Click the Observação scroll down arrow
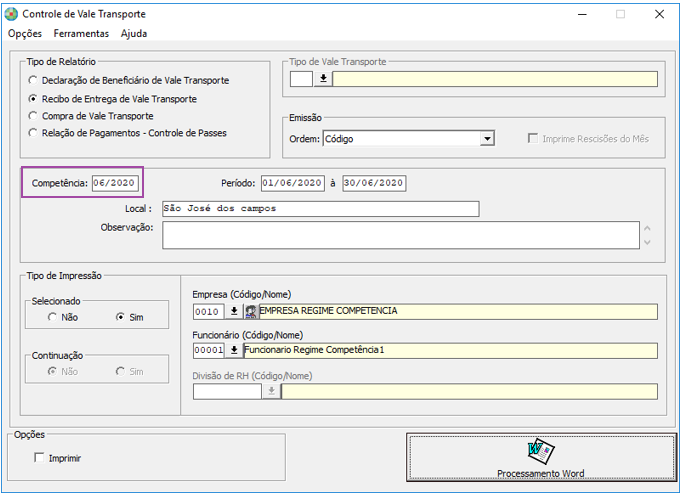The width and height of the screenshot is (683, 498). [647, 242]
